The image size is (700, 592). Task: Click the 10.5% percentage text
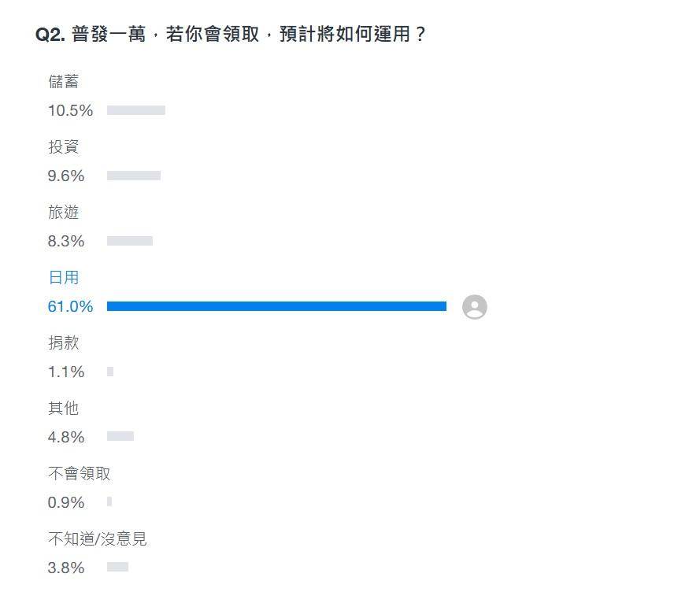tap(71, 110)
